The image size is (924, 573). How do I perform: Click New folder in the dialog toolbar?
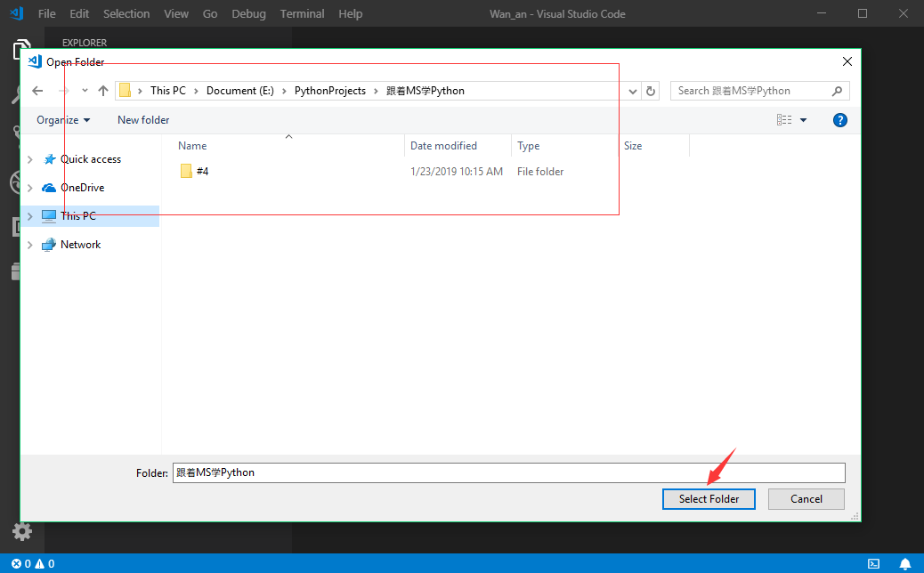pos(143,120)
